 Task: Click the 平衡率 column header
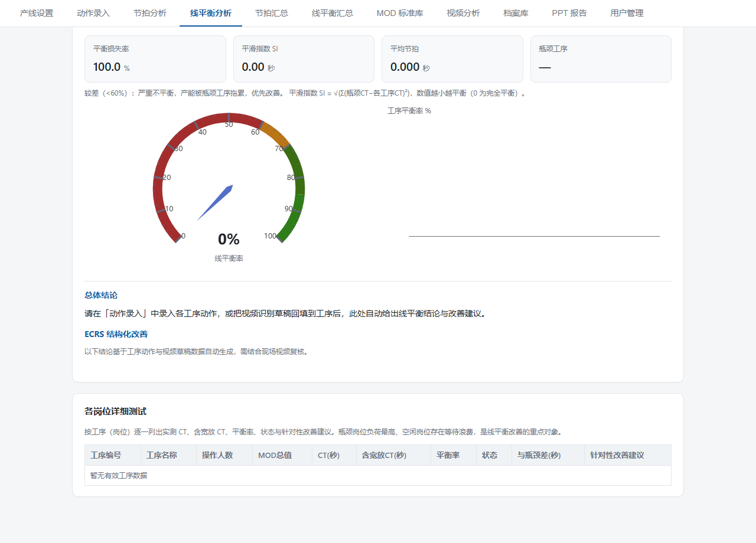[x=453, y=455]
